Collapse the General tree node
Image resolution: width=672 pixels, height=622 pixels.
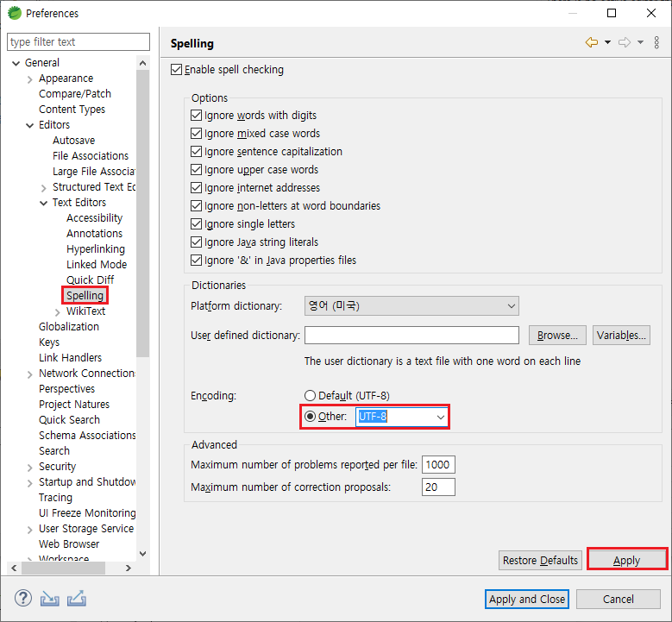click(x=16, y=64)
